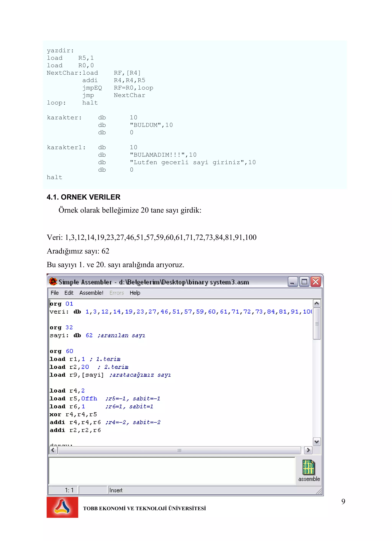Click inside the empty message output pane
Image resolution: width=392 pixels, height=541 pixels.
tap(172, 471)
